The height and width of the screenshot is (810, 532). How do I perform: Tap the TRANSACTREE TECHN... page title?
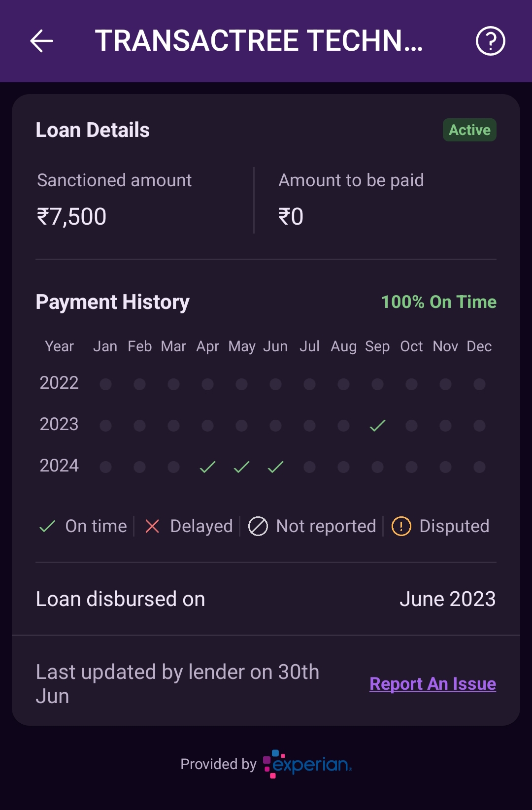pyautogui.click(x=259, y=41)
